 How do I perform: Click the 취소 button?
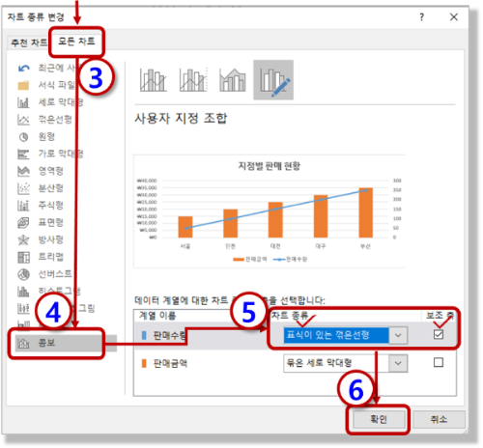coord(439,419)
